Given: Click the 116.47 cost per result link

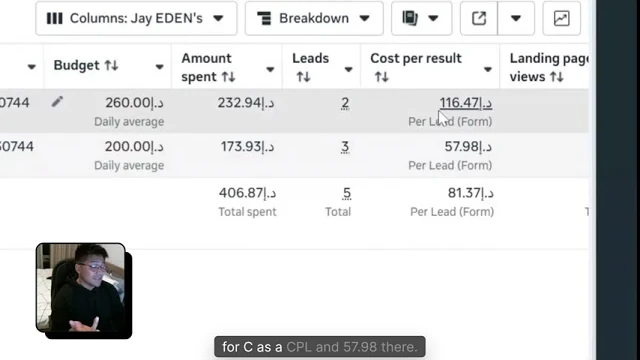Looking at the screenshot, I should [x=466, y=103].
